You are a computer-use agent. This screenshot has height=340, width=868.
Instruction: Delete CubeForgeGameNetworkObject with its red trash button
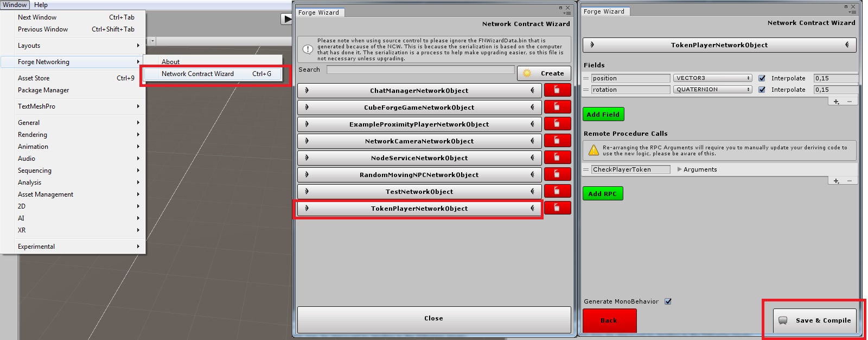coord(557,107)
